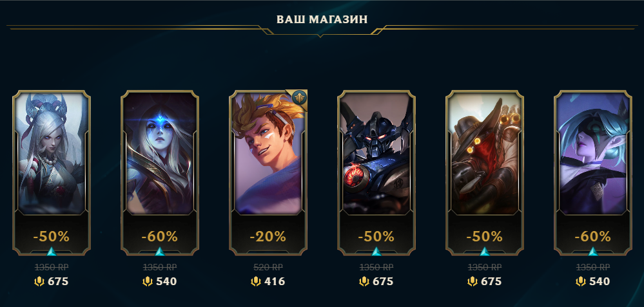Click teal gem under last -60% card

592,252
